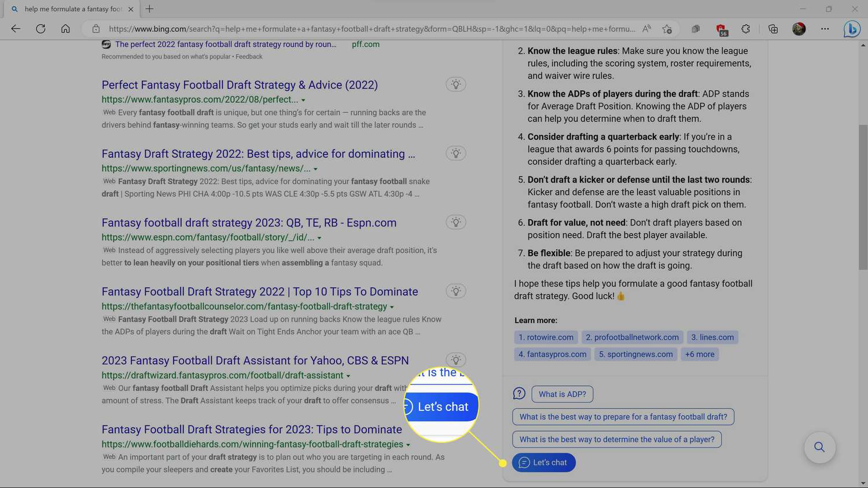Expand dropdown arrow beside sportingnews.com URL
Viewport: 868px width, 488px height.
coord(315,169)
